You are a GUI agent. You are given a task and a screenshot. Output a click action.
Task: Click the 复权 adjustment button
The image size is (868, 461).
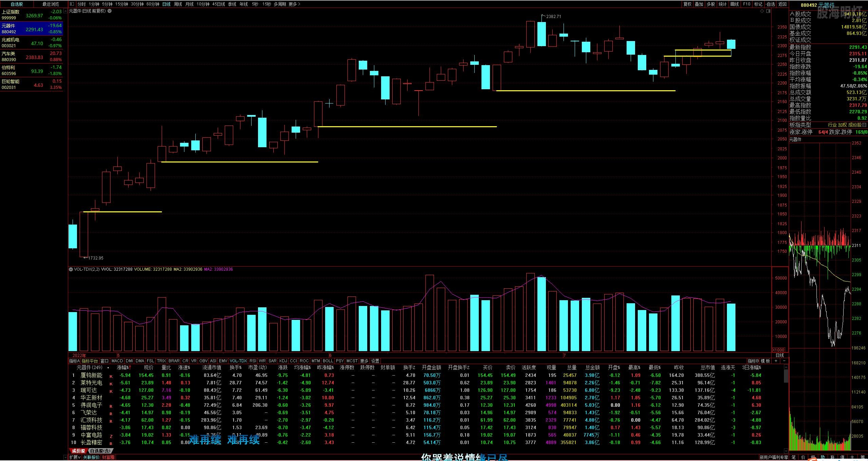(687, 4)
